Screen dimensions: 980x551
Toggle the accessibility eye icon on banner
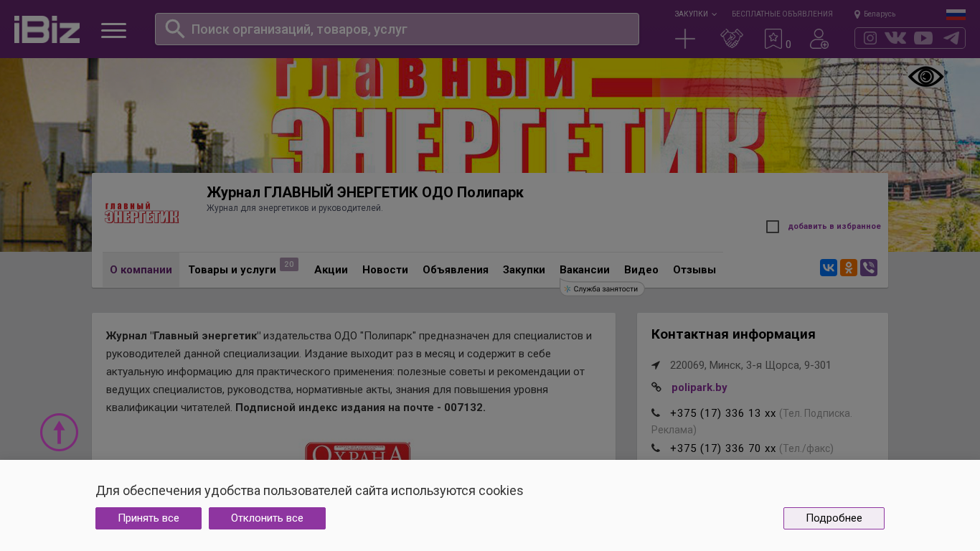pos(926,77)
